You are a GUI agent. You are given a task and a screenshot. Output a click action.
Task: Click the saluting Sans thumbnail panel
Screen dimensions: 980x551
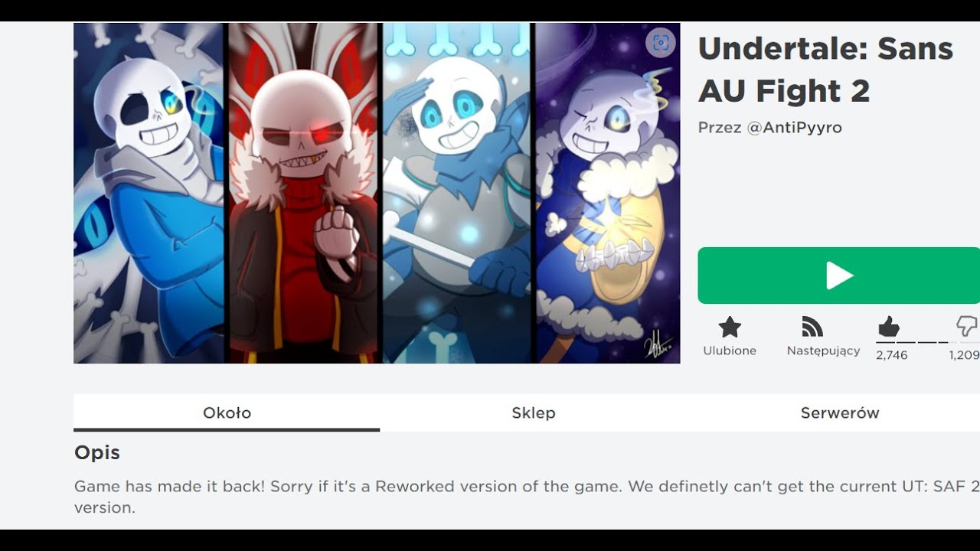[x=457, y=193]
